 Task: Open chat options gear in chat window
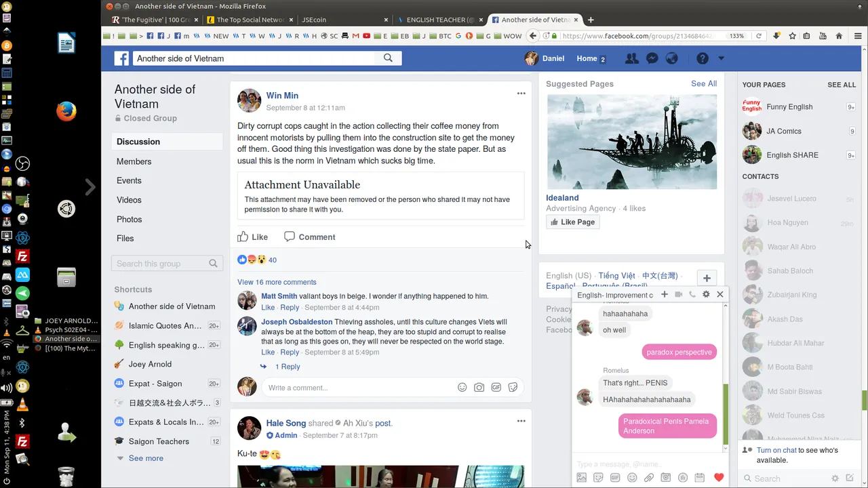point(706,294)
